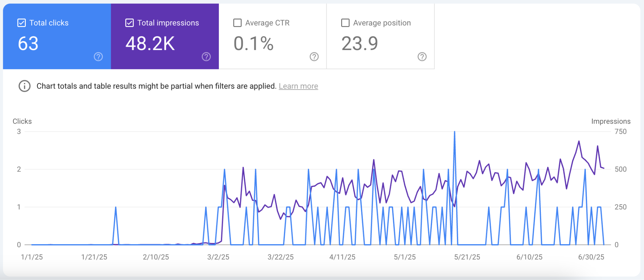Select the 63 Total clicks metric card

(57, 36)
